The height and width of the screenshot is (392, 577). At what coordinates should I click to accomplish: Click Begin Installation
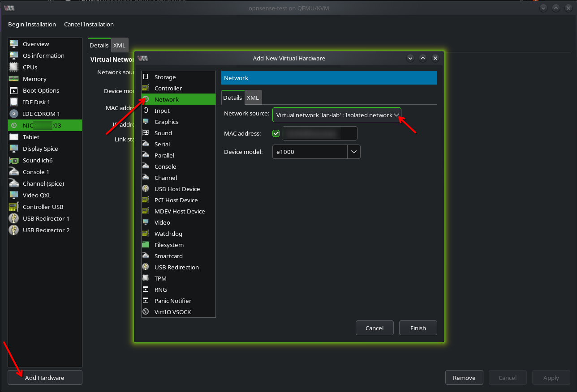tap(32, 24)
